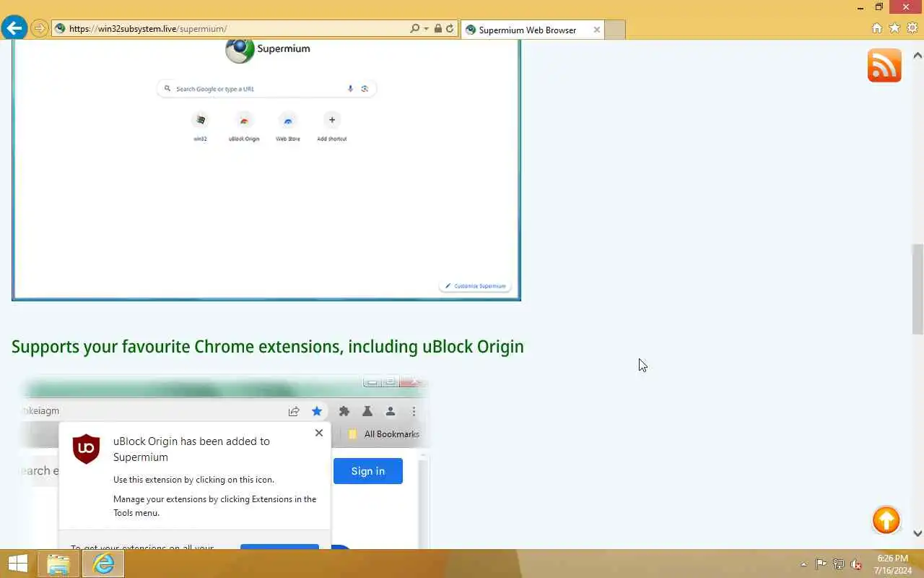Click the forward navigation arrow
924x578 pixels.
click(x=40, y=29)
